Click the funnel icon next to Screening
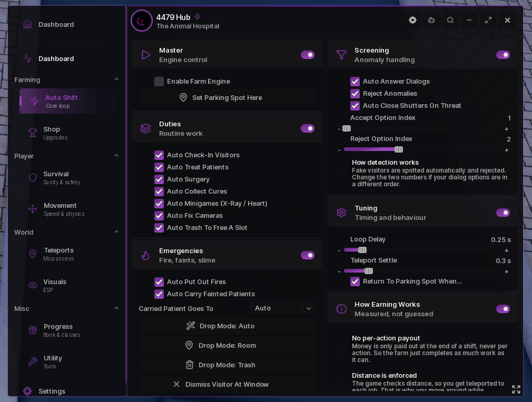This screenshot has width=532, height=402. (x=341, y=55)
